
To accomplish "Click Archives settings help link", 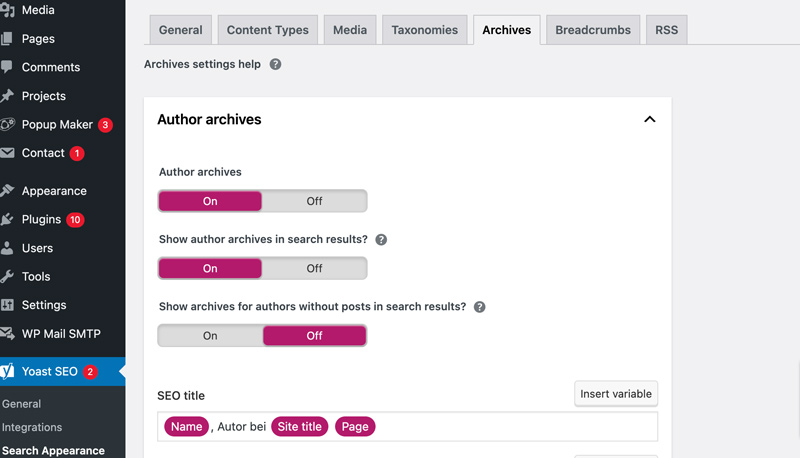I will click(x=202, y=64).
